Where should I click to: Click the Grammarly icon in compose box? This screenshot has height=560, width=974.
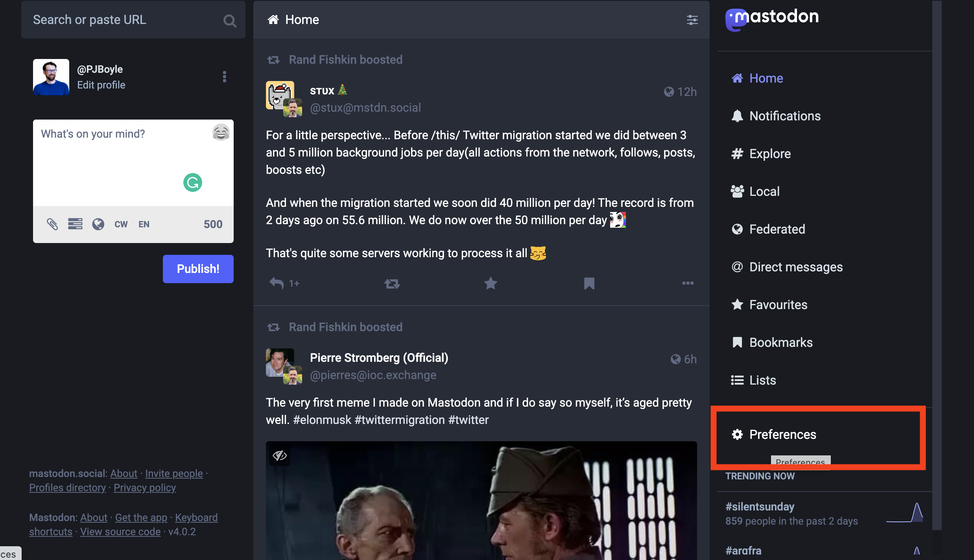(193, 182)
